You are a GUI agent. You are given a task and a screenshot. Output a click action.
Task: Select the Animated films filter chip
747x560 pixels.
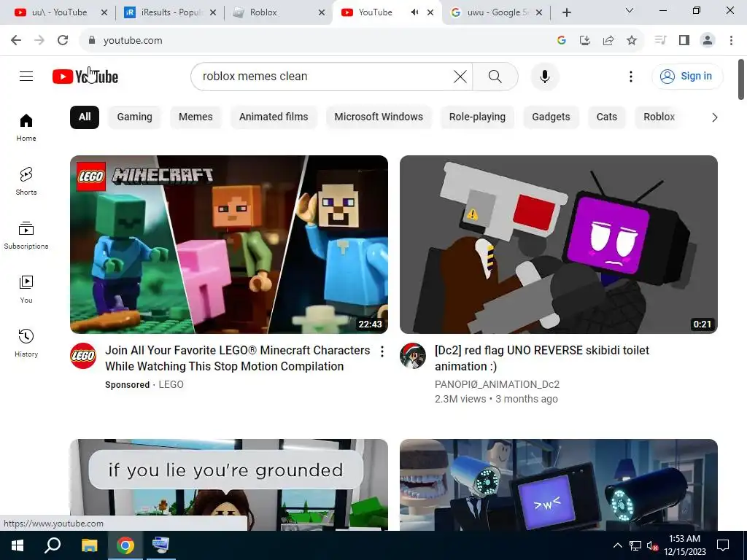tap(274, 117)
